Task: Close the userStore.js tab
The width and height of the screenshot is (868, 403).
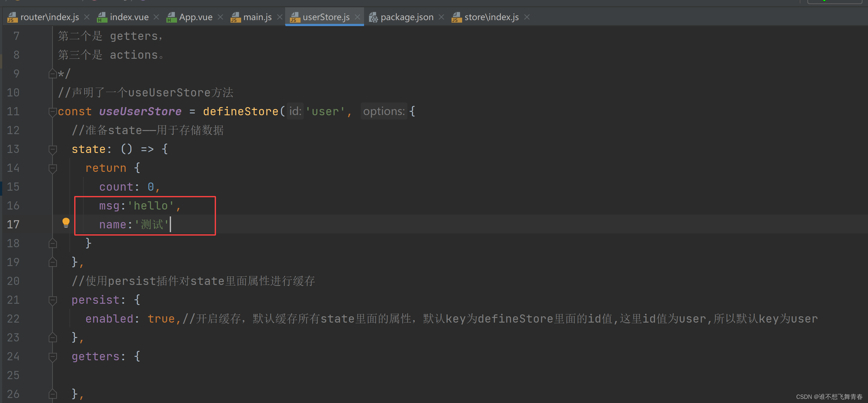Action: pyautogui.click(x=357, y=17)
